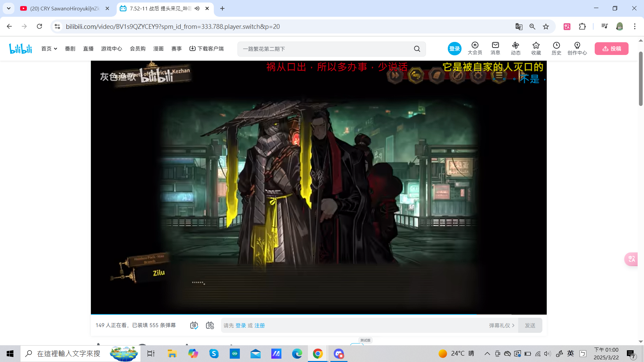
Task: Open 创作中心 lightbulb icon
Action: coord(577,49)
